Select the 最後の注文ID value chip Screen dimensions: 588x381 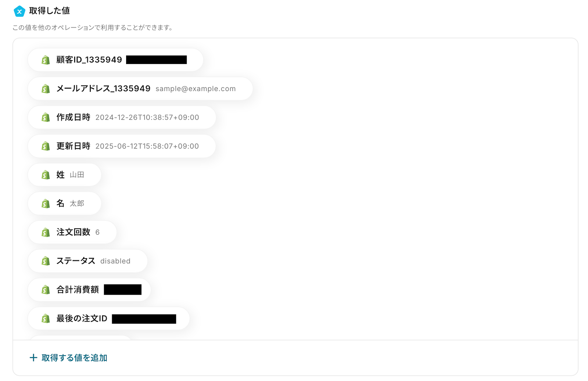point(109,319)
